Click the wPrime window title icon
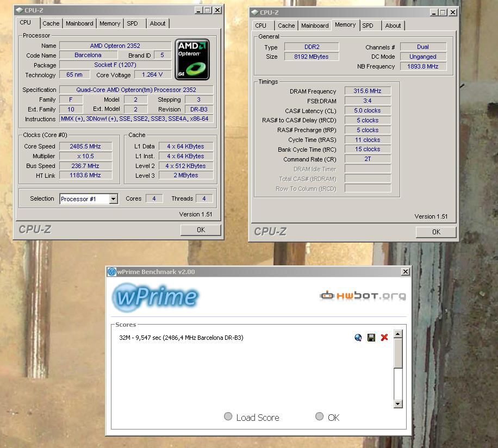Screen dimensions: 498x448 (x=112, y=272)
